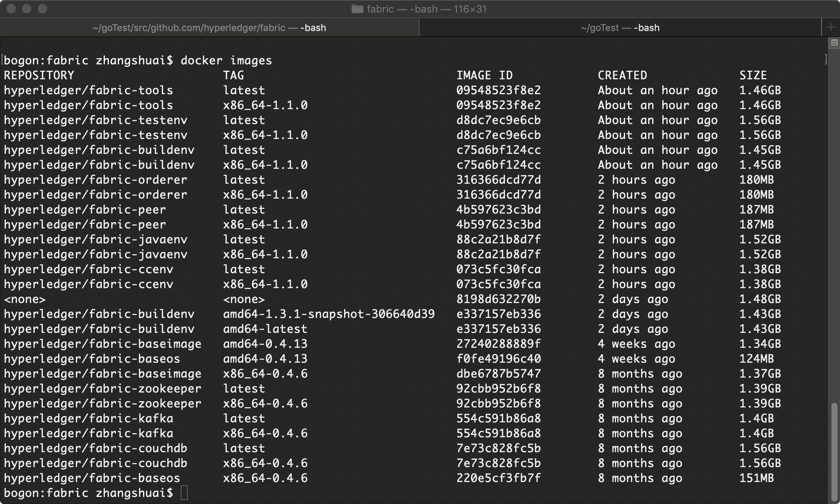Click '2 days ago' in <none> row
The height and width of the screenshot is (504, 840).
click(x=633, y=299)
